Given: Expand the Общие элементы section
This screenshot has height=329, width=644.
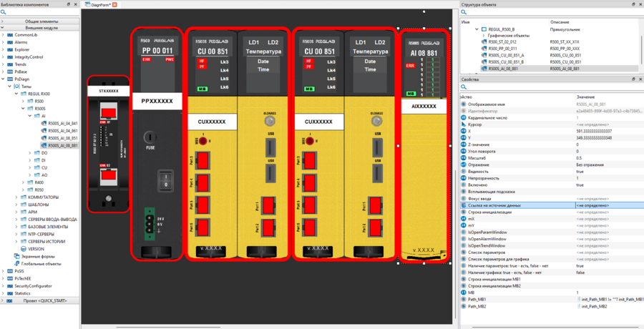Looking at the screenshot, I should tap(39, 21).
